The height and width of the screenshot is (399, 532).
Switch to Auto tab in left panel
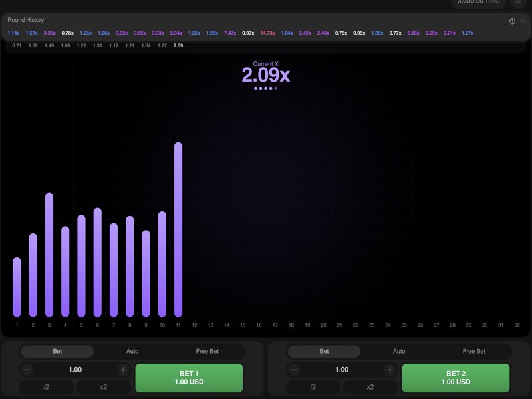(132, 352)
